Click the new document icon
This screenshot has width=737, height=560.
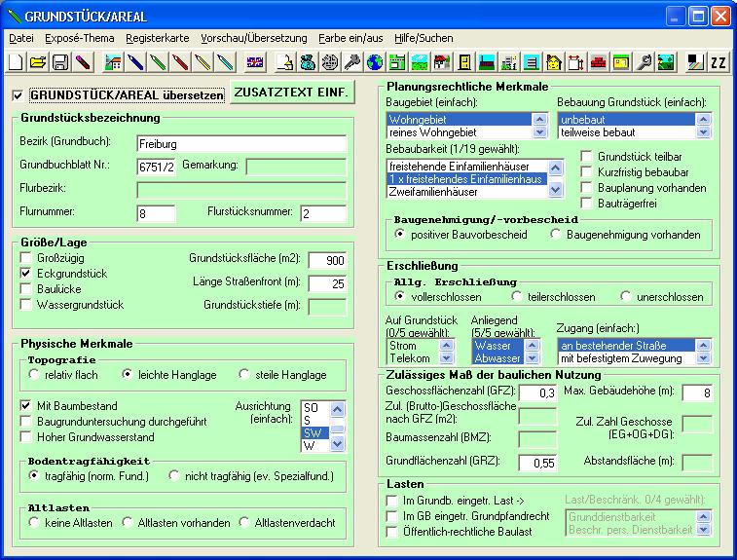coord(17,63)
